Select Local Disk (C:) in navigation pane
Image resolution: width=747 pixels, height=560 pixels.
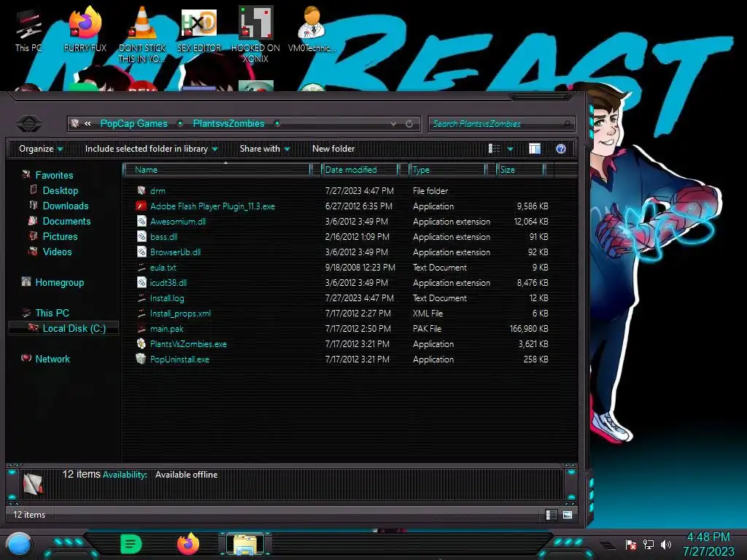click(x=64, y=328)
